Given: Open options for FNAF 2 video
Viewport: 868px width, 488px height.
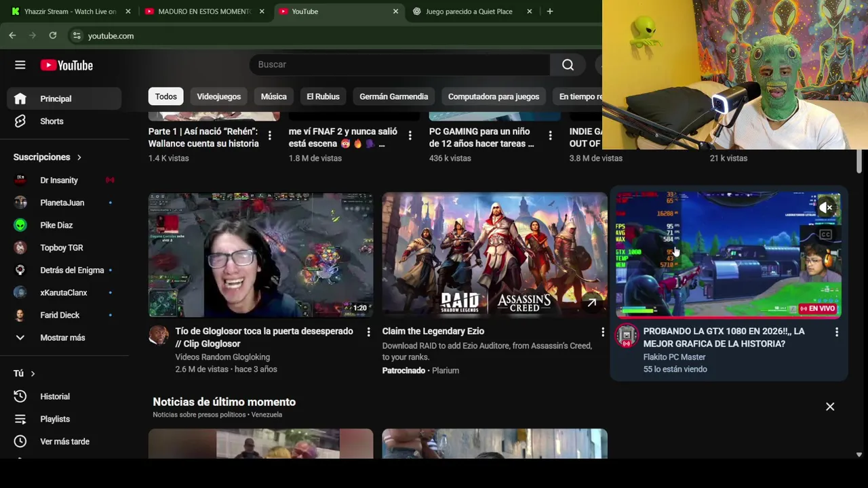Looking at the screenshot, I should [410, 136].
